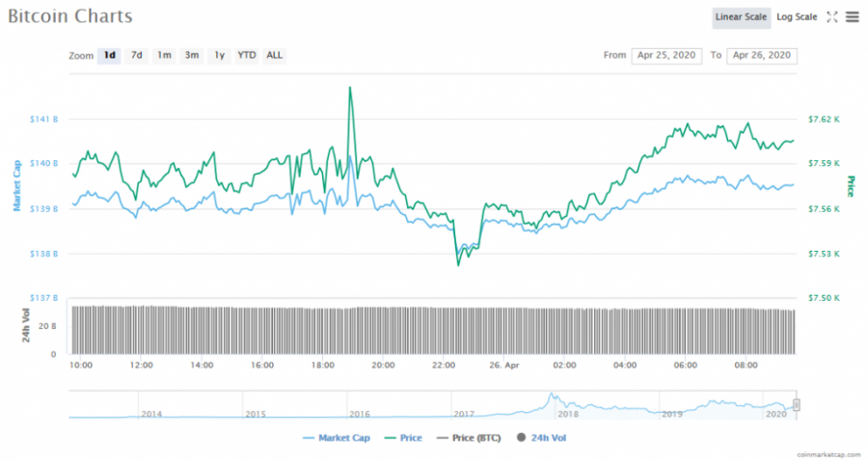868x461 pixels.
Task: Open the coinmarketcap.com credit link
Action: pyautogui.click(x=828, y=454)
